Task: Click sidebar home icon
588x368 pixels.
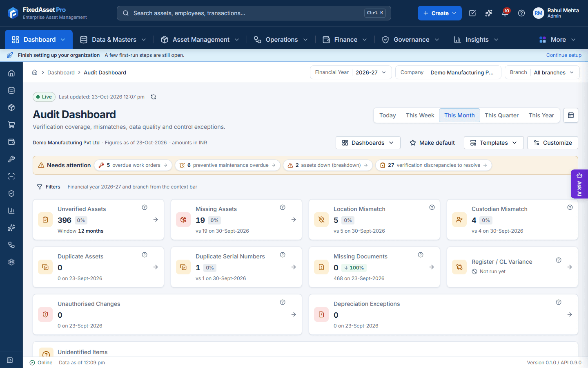Action: tap(11, 73)
